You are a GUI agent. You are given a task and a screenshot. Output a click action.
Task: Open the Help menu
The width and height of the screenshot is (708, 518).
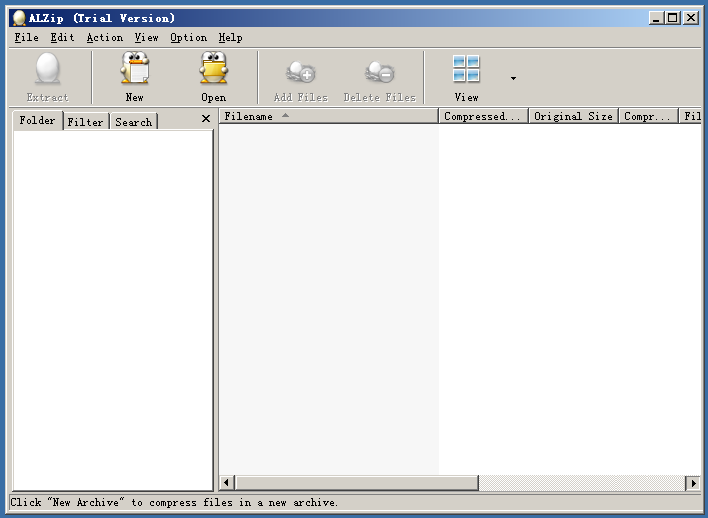(230, 37)
